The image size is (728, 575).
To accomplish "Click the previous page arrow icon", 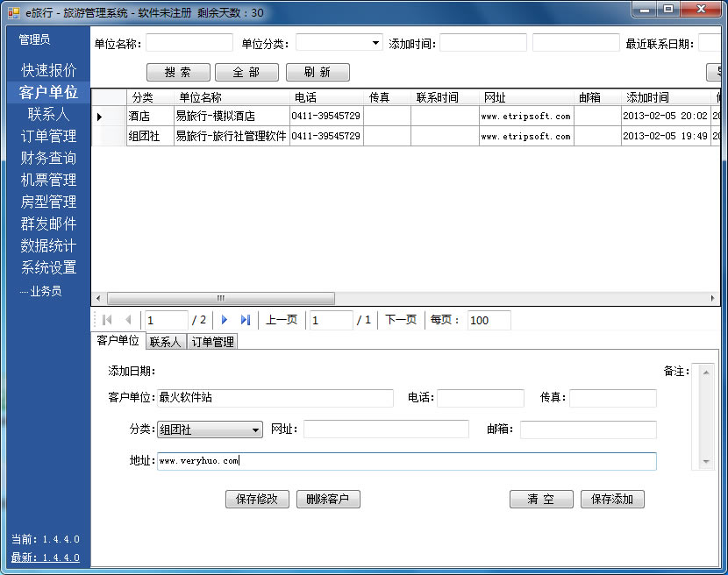I will pyautogui.click(x=128, y=320).
